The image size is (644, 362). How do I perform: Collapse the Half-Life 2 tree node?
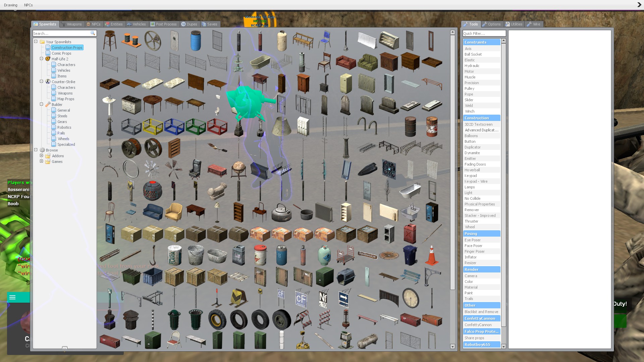click(x=42, y=59)
